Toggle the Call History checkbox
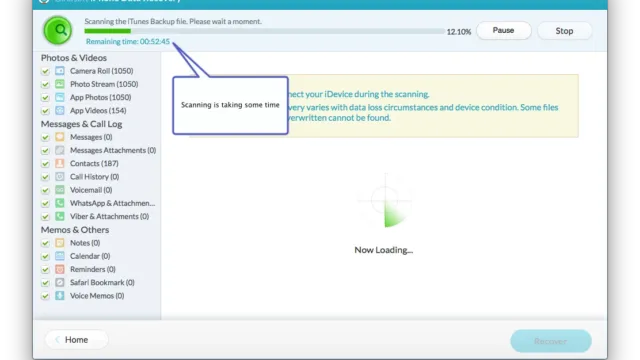This screenshot has width=640, height=360. (x=45, y=177)
